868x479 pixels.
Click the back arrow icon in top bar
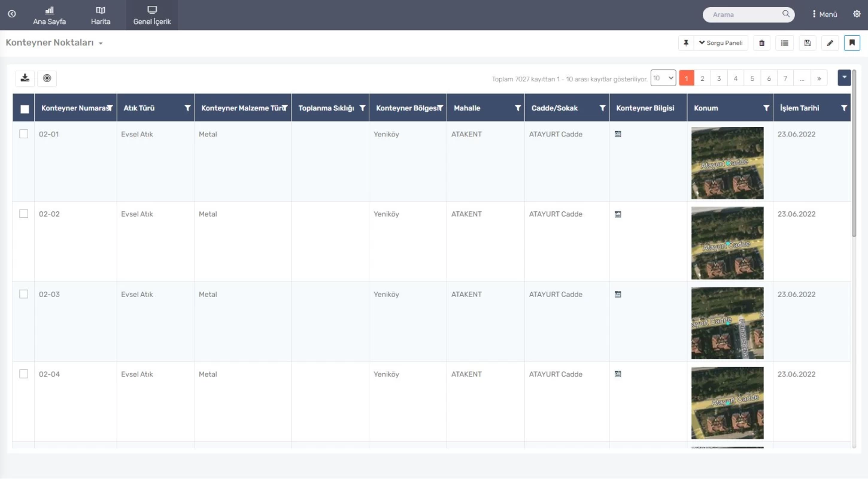tap(11, 14)
